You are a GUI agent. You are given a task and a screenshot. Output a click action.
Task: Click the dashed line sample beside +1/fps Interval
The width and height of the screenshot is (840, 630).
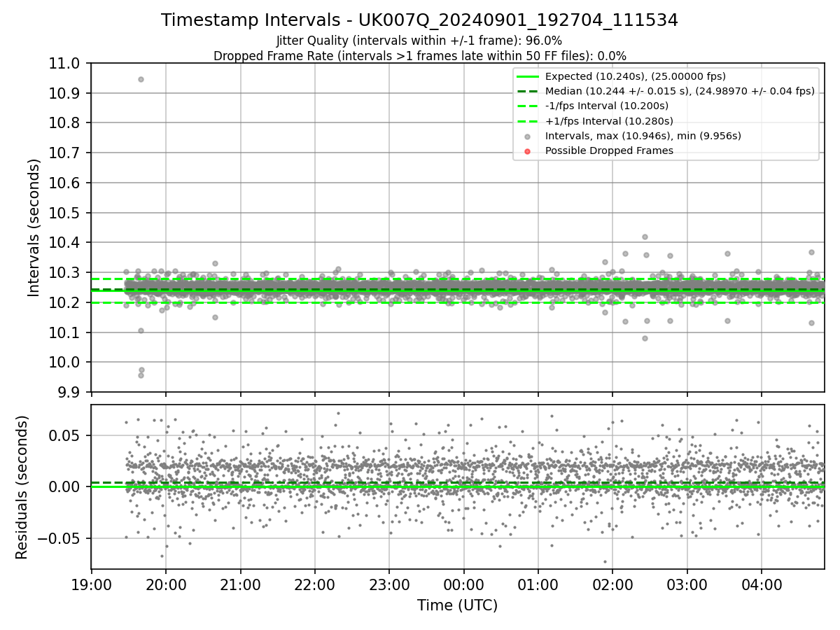528,120
